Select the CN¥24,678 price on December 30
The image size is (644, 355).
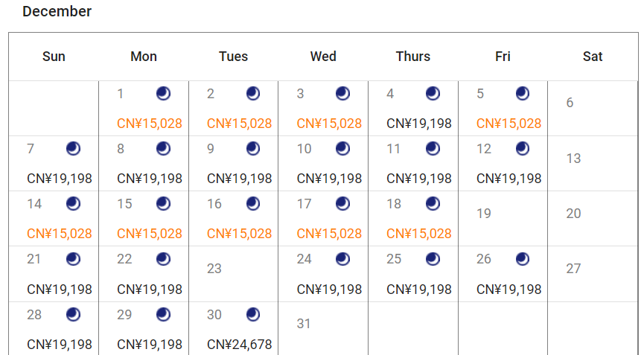point(240,345)
